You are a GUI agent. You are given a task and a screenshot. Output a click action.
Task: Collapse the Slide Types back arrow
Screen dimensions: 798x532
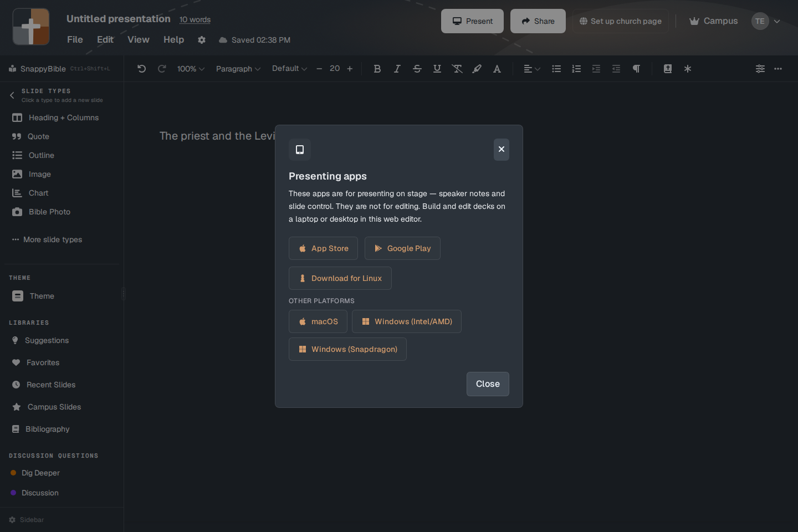[12, 95]
